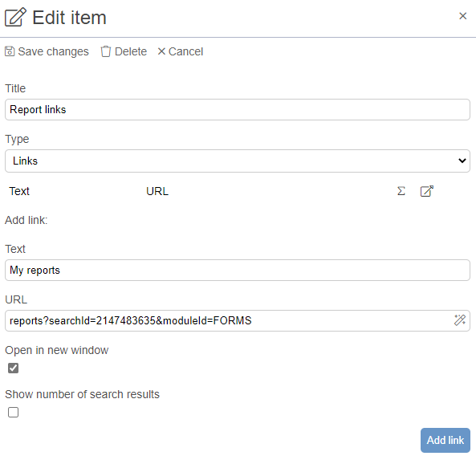The image size is (476, 460).
Task: Enable Show number of search results checkbox
Action: pyautogui.click(x=13, y=413)
